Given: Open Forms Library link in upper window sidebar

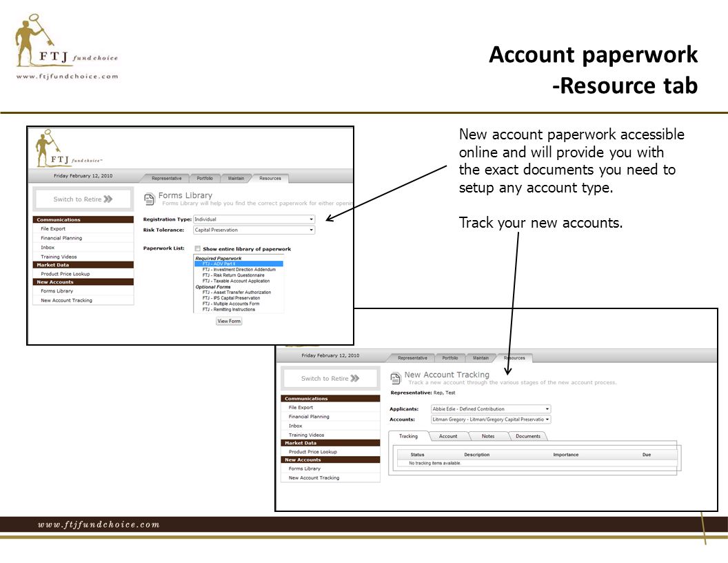Looking at the screenshot, I should pos(57,290).
